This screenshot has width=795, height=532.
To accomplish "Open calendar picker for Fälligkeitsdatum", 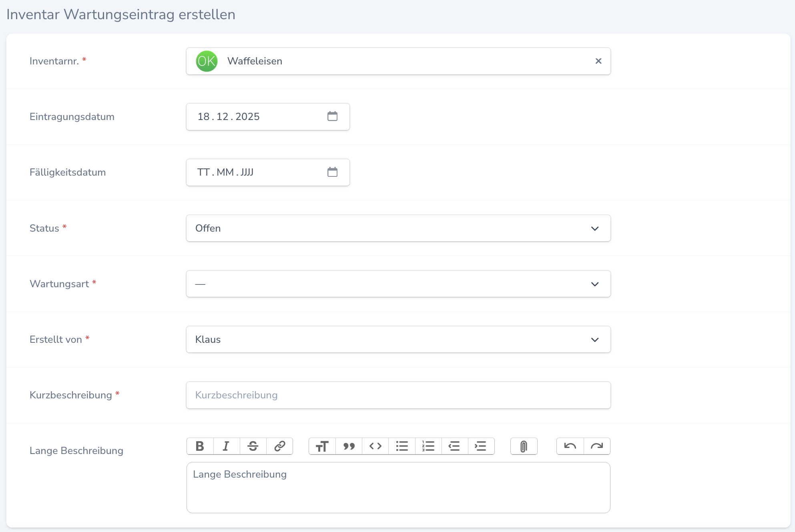I will [x=332, y=172].
